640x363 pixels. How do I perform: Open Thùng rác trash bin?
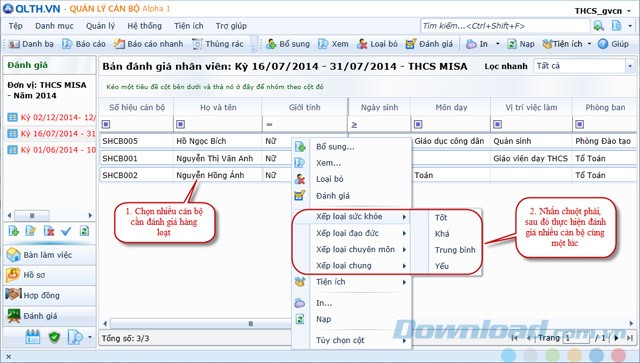point(218,44)
